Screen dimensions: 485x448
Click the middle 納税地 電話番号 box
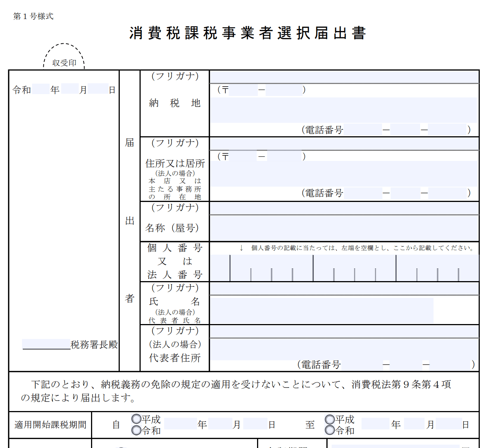tap(405, 130)
